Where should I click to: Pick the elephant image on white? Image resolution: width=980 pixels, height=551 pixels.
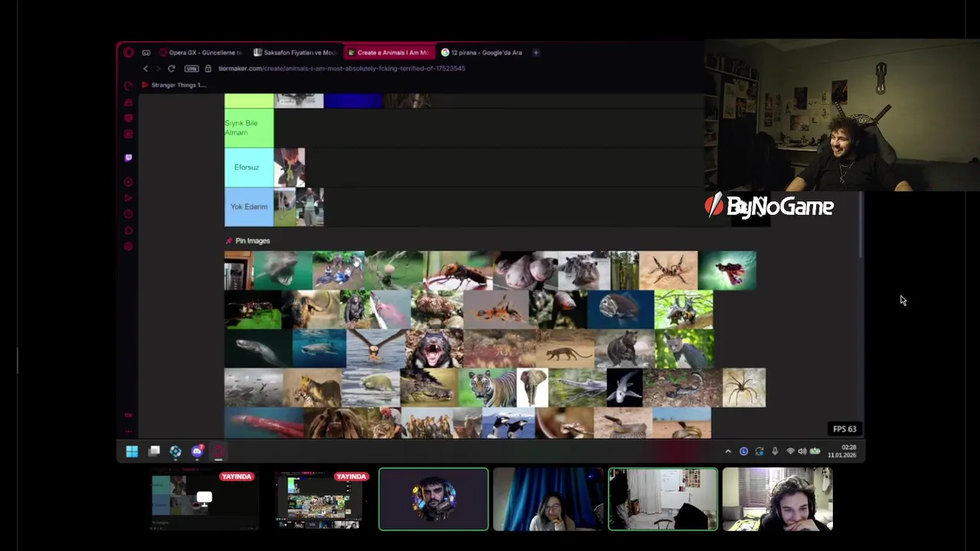click(x=532, y=387)
